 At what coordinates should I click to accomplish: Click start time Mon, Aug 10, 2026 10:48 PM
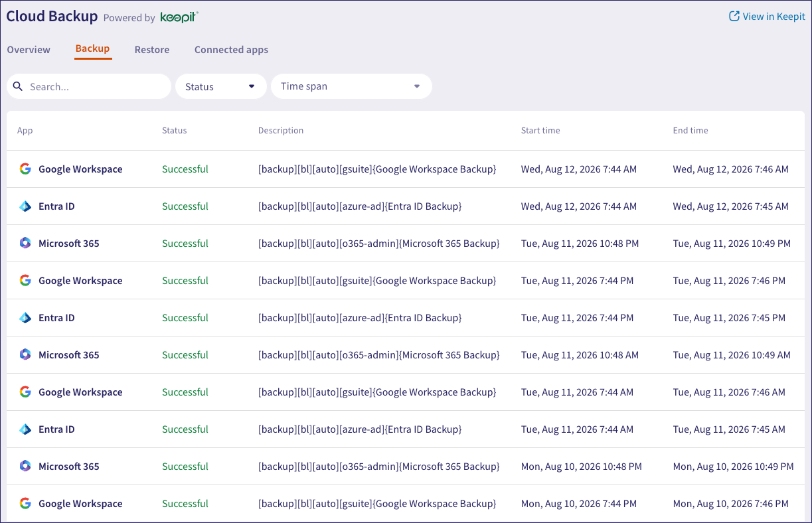582,467
